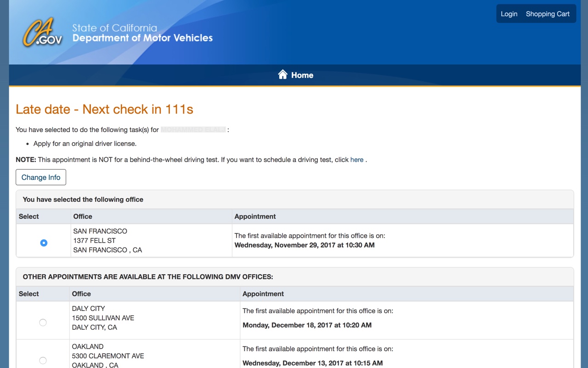Select the San Francisco office radio button
Viewport: 588px width, 368px height.
point(44,242)
